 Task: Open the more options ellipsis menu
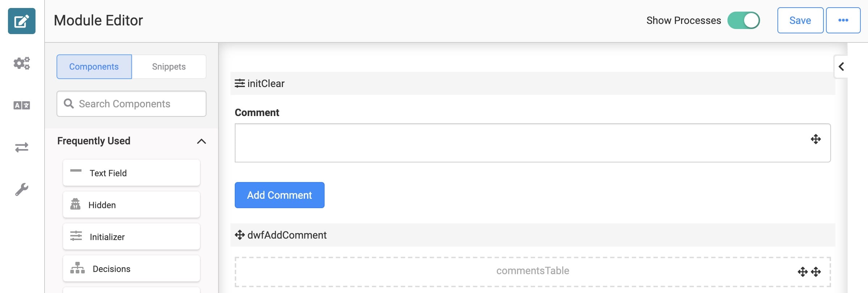coord(843,20)
